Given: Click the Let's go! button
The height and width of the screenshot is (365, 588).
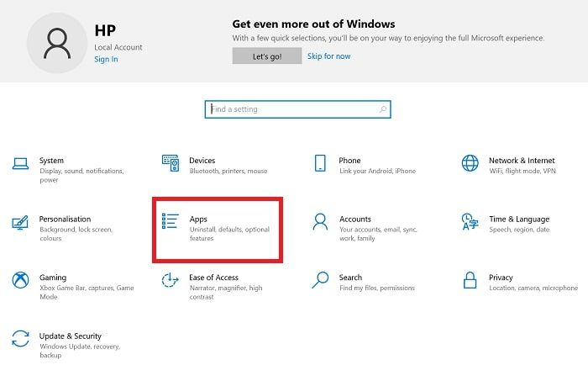Looking at the screenshot, I should point(267,56).
